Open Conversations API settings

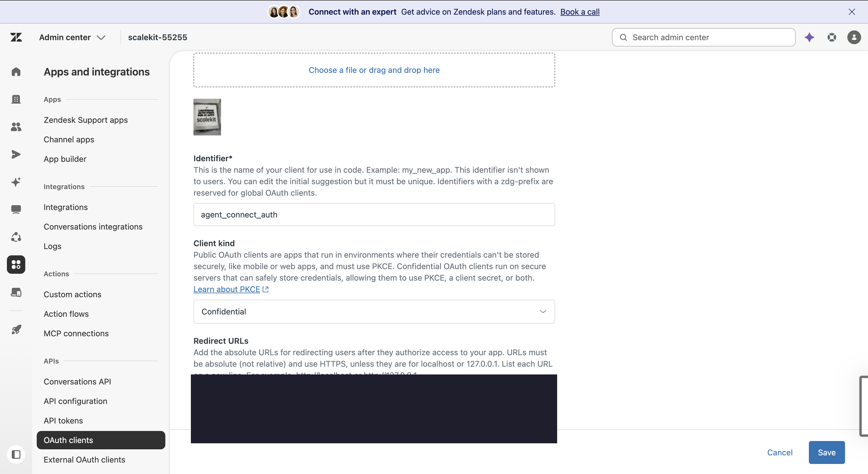tap(77, 382)
